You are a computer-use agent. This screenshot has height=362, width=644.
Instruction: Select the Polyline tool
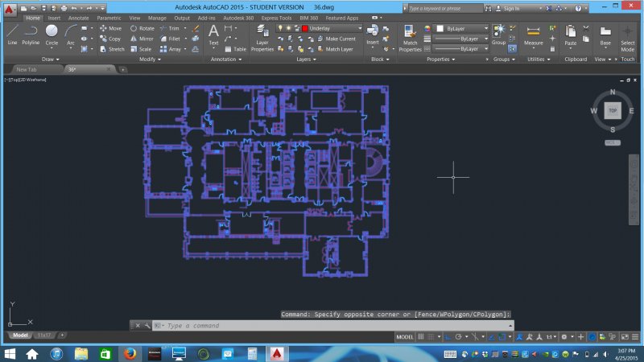click(x=31, y=35)
